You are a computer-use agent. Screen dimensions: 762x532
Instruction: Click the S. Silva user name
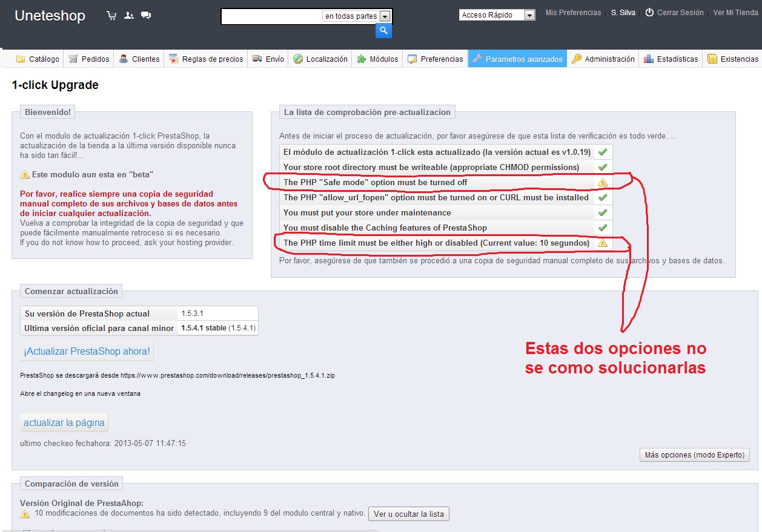(623, 13)
